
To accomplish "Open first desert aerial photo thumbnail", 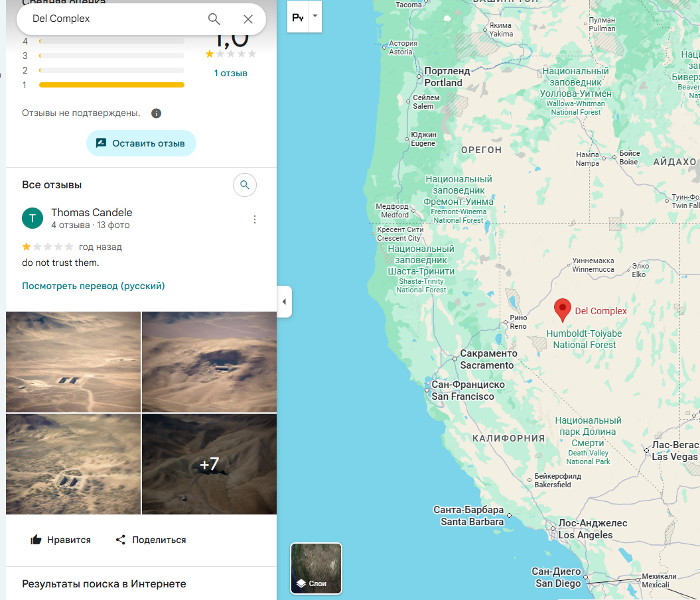I will point(73,362).
